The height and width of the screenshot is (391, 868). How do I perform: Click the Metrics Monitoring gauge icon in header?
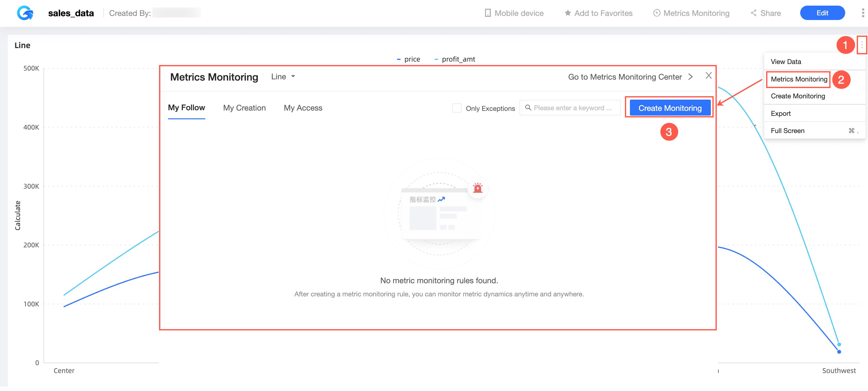tap(656, 13)
